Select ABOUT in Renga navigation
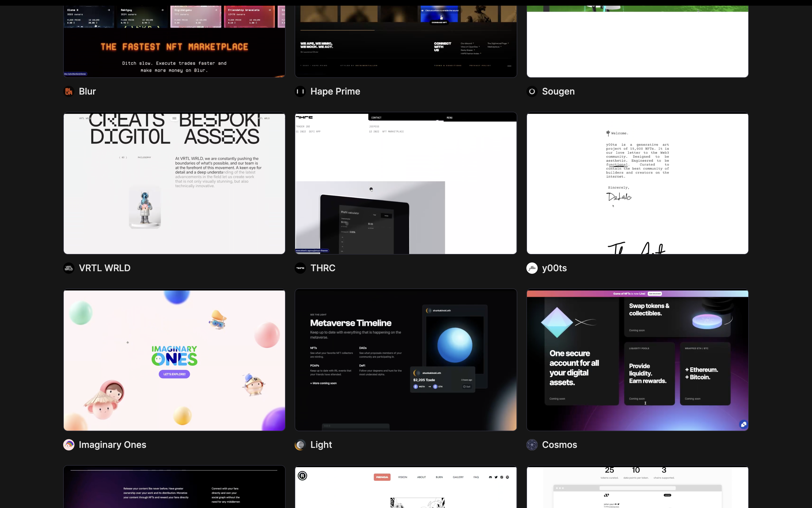Viewport: 812px width, 508px height. [x=422, y=477]
